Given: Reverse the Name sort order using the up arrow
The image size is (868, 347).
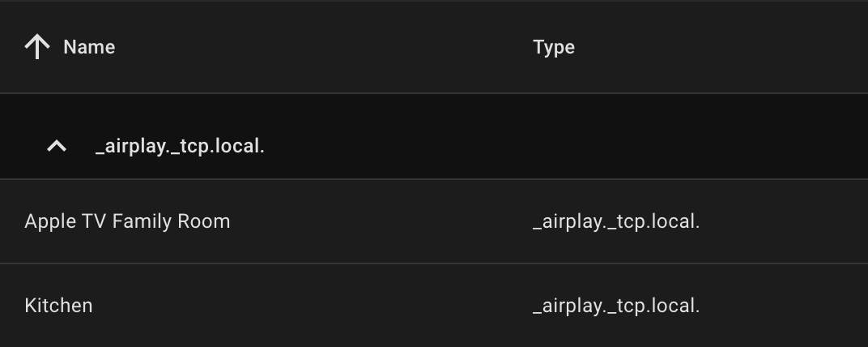Looking at the screenshot, I should (37, 47).
